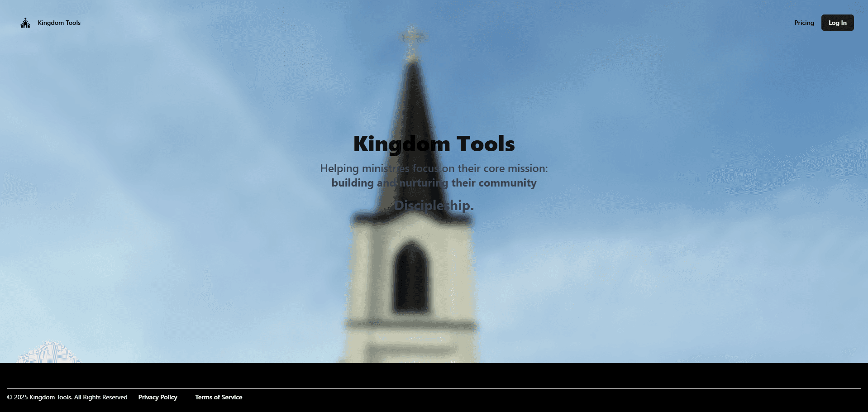Click Log In to access your account
This screenshot has width=868, height=412.
click(x=837, y=23)
